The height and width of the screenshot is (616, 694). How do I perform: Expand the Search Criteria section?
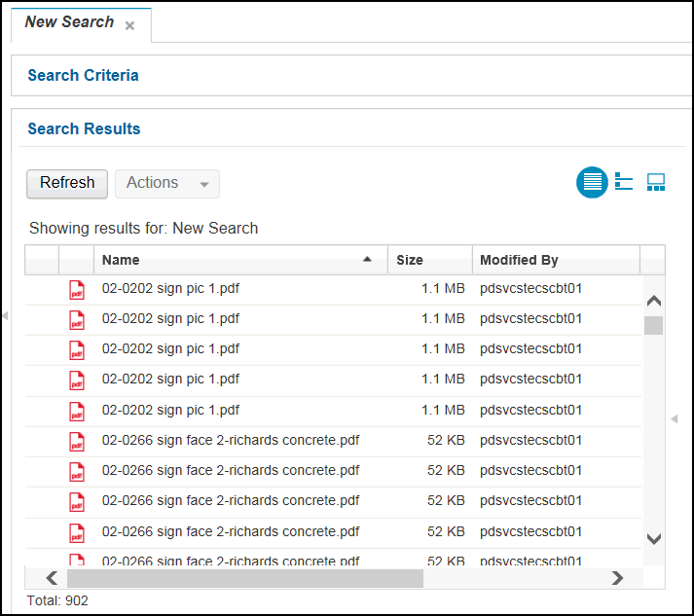pyautogui.click(x=83, y=75)
